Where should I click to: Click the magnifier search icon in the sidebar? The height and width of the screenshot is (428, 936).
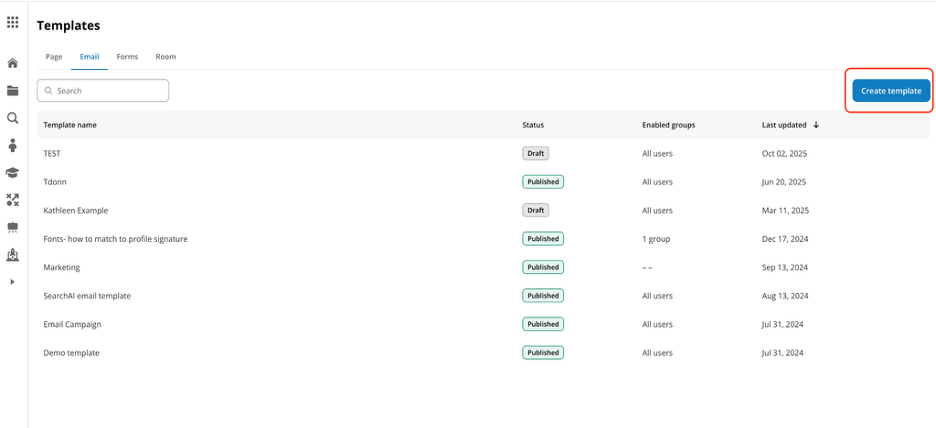coord(13,118)
